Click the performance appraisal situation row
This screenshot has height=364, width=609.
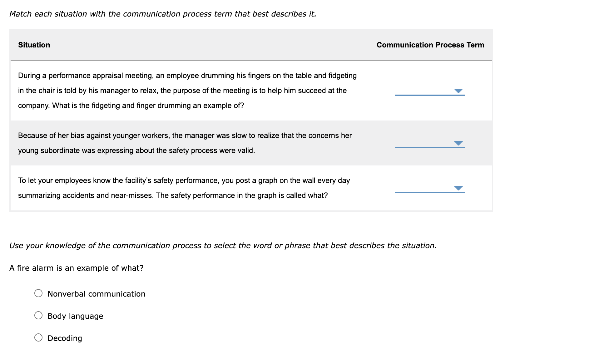[x=187, y=91]
